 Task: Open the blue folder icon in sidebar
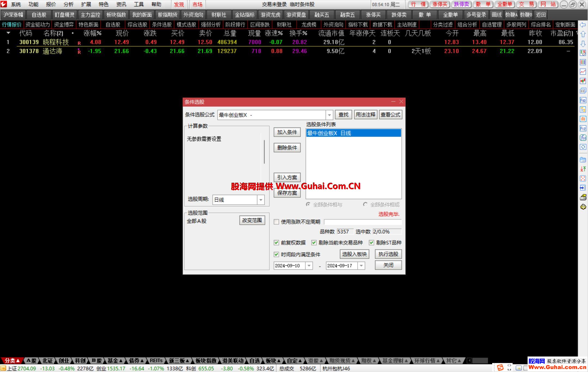pos(583,160)
